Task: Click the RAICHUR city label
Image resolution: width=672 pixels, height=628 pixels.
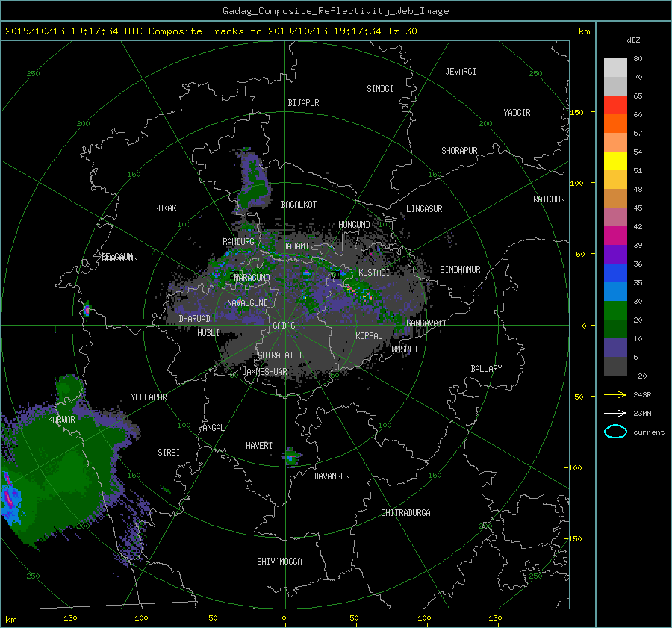Action: pos(549,199)
